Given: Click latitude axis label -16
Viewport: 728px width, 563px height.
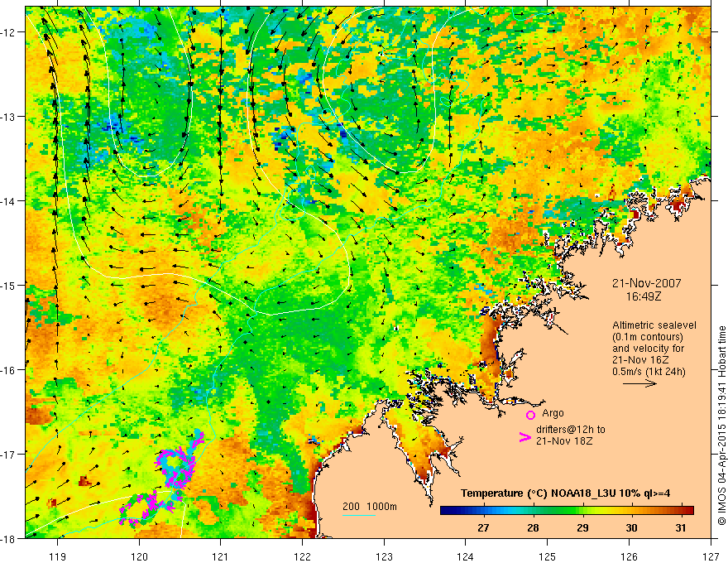Looking at the screenshot, I should click(x=9, y=370).
